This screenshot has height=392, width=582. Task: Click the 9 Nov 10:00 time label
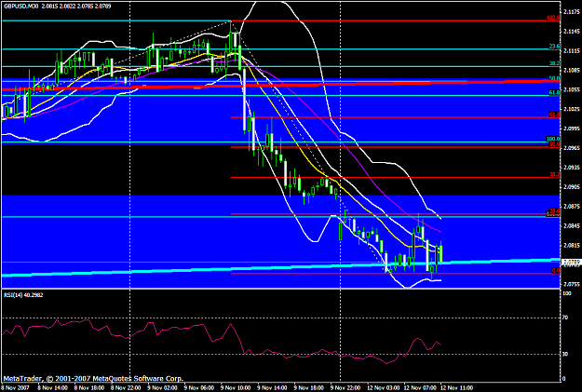tap(236, 388)
